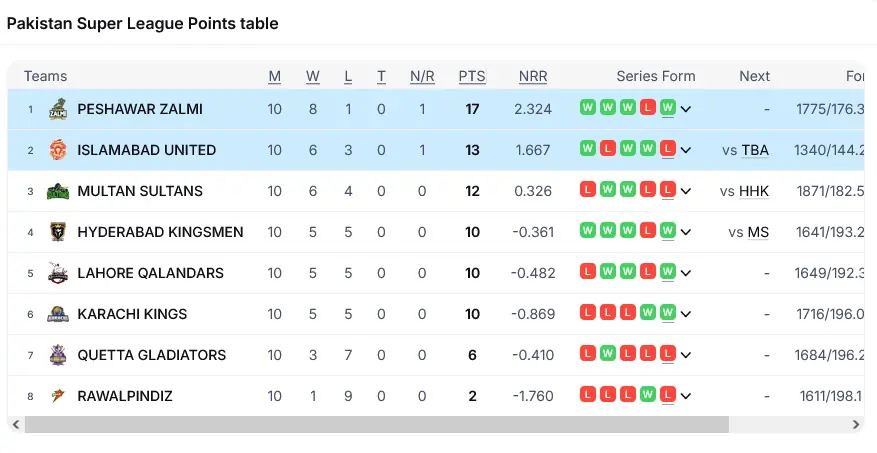Expand Karachi Kings series form chevron
The height and width of the screenshot is (453, 877).
(x=687, y=314)
